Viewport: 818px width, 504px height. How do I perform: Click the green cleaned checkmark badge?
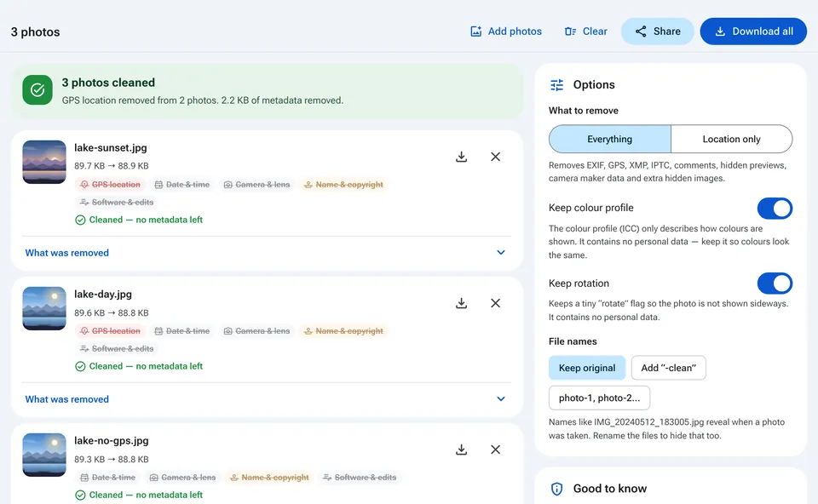point(37,90)
